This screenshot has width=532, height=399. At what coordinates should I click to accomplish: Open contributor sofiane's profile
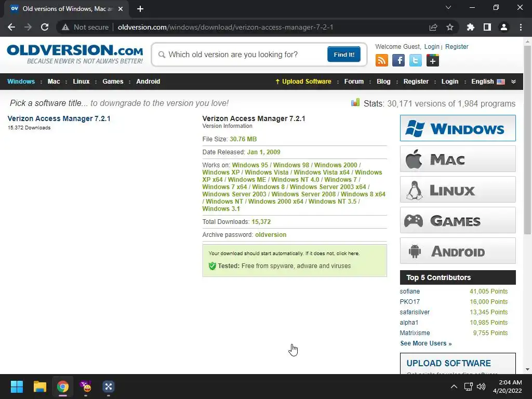coord(409,291)
